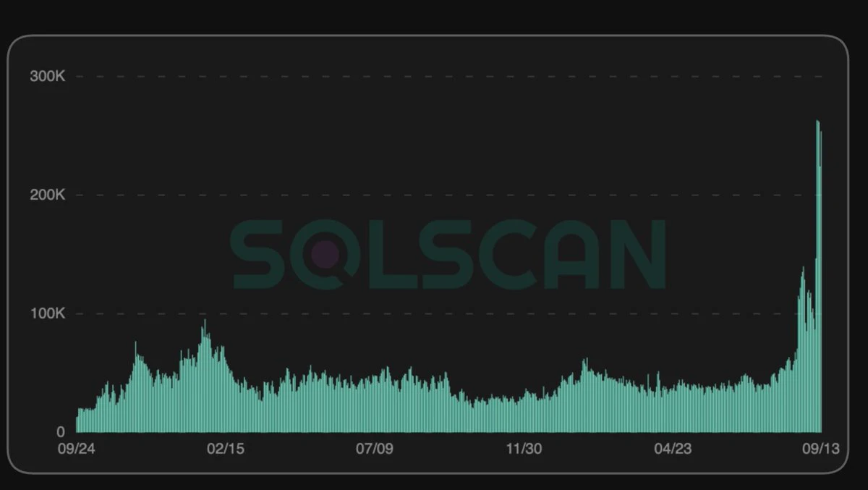Image resolution: width=868 pixels, height=490 pixels.
Task: Click the 100K y-axis label
Action: (x=48, y=314)
